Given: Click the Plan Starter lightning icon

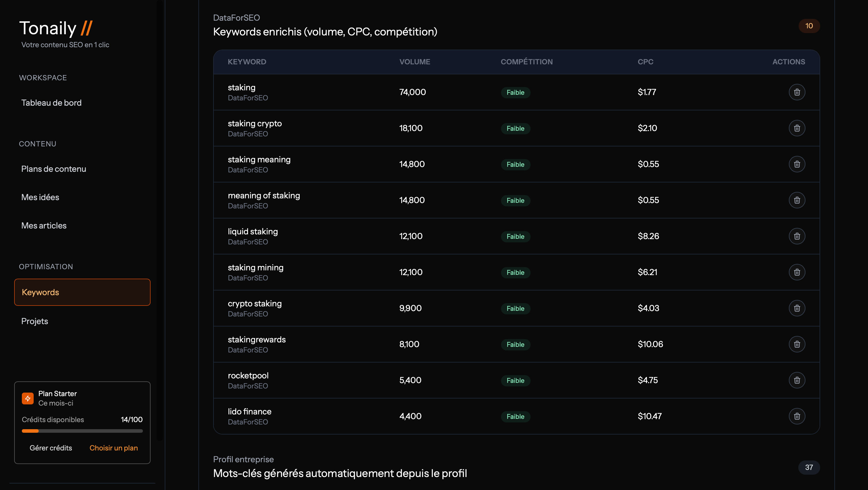Looking at the screenshot, I should tap(28, 398).
